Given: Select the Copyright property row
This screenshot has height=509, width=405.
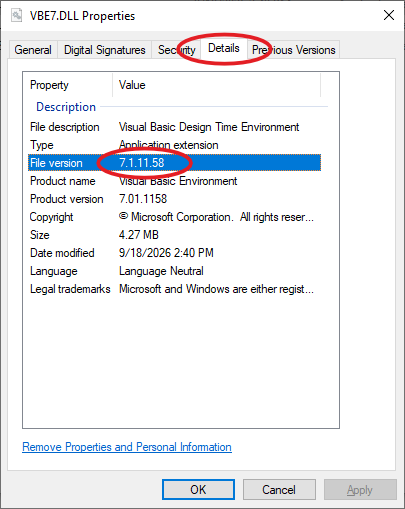Looking at the screenshot, I should click(174, 217).
